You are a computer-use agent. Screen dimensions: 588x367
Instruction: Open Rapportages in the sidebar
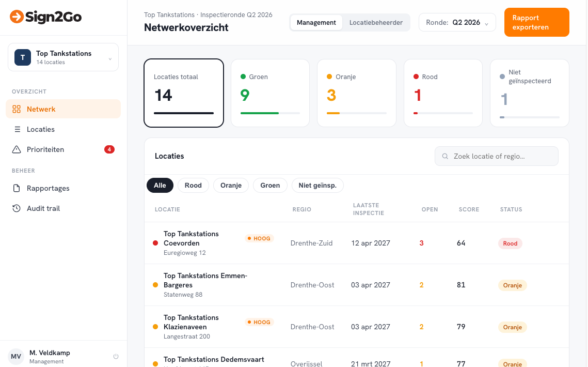(x=63, y=188)
